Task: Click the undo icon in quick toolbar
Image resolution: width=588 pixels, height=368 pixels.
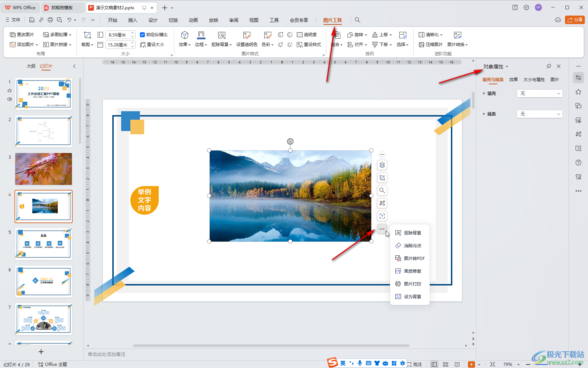Action: [69, 20]
